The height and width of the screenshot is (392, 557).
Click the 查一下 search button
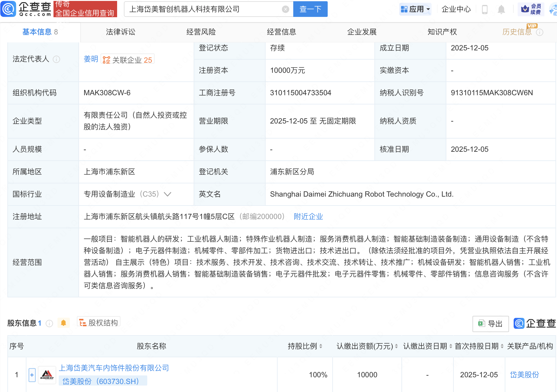pos(310,9)
